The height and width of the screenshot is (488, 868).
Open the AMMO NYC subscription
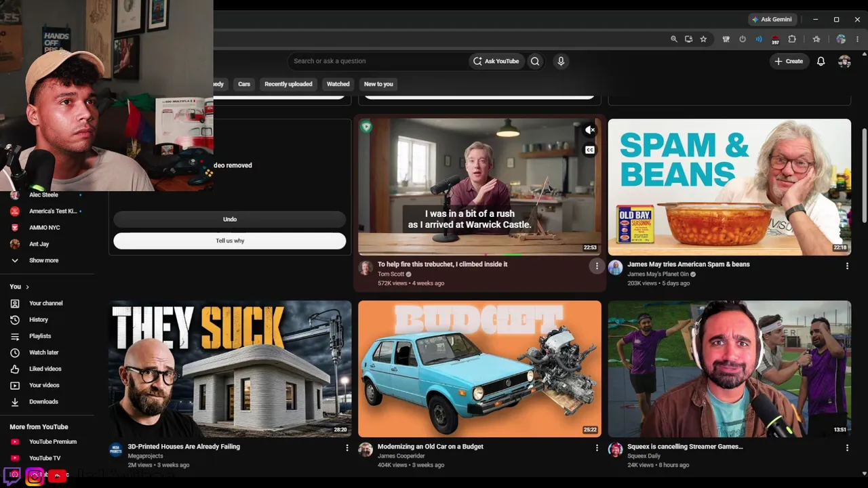(x=44, y=228)
